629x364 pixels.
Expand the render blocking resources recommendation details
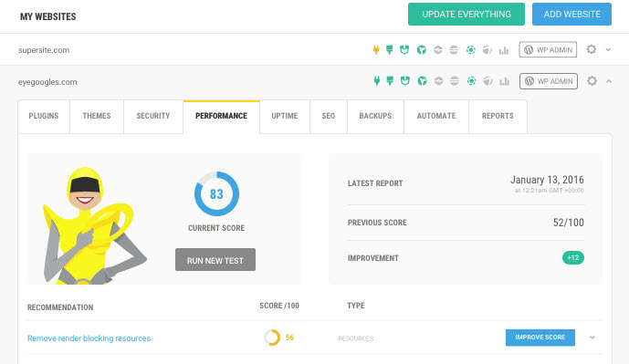pyautogui.click(x=592, y=338)
